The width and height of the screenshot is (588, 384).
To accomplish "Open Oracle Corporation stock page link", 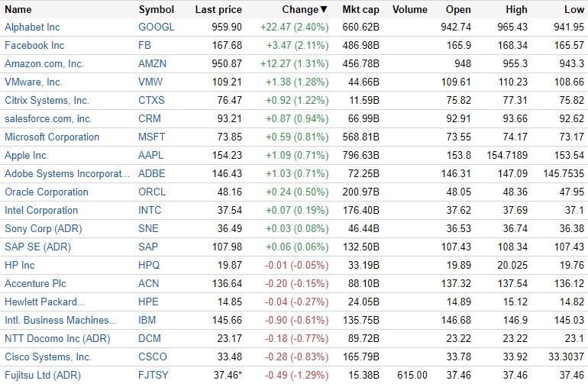I will 47,192.
